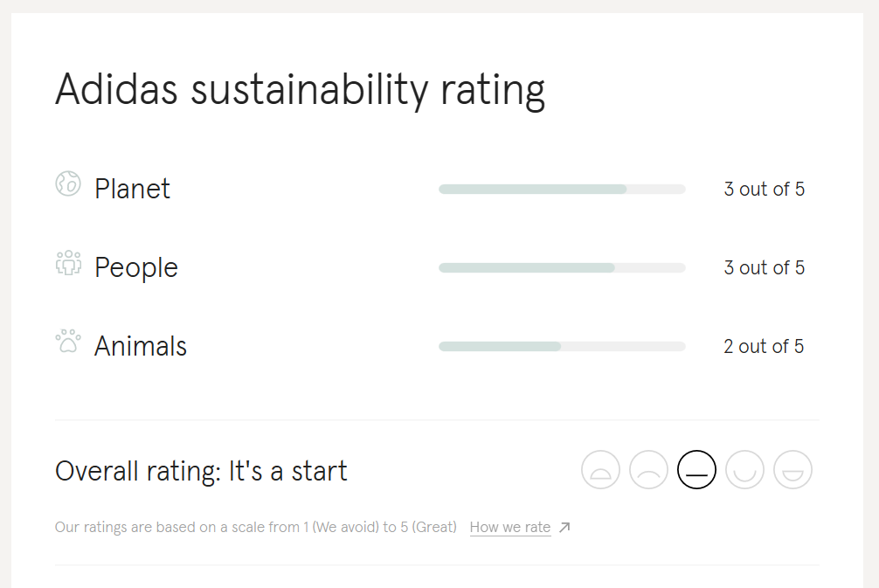The image size is (879, 588).
Task: Click the Animals category label
Action: click(141, 346)
